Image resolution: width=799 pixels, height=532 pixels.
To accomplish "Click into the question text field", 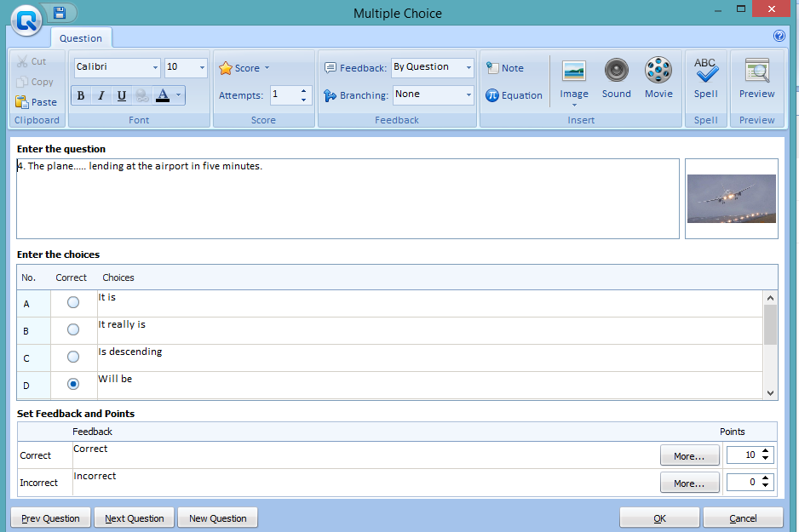I will tap(348, 198).
